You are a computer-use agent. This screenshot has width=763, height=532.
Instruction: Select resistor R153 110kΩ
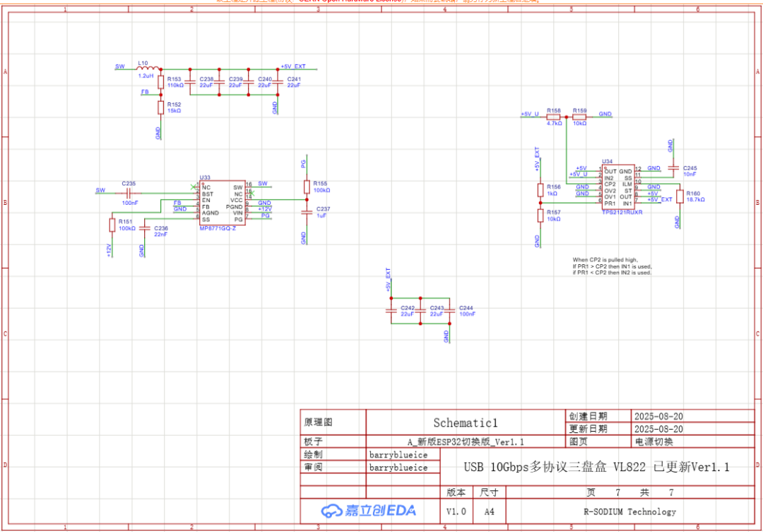(x=160, y=82)
